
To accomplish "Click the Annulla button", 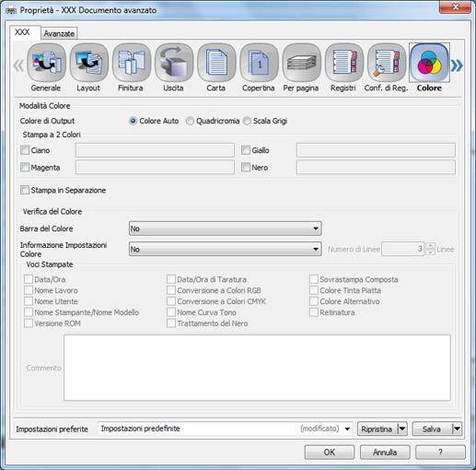I will pos(385,452).
